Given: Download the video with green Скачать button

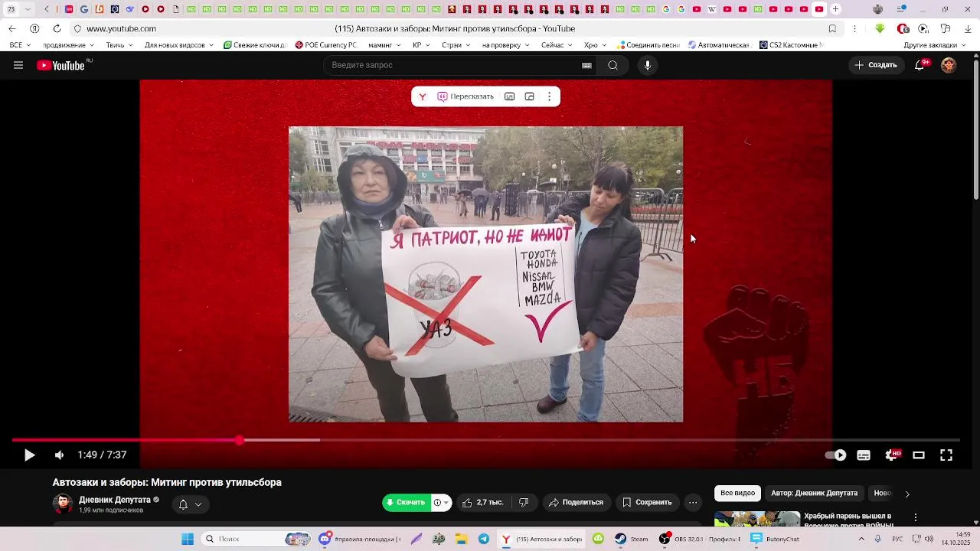Looking at the screenshot, I should (x=406, y=503).
